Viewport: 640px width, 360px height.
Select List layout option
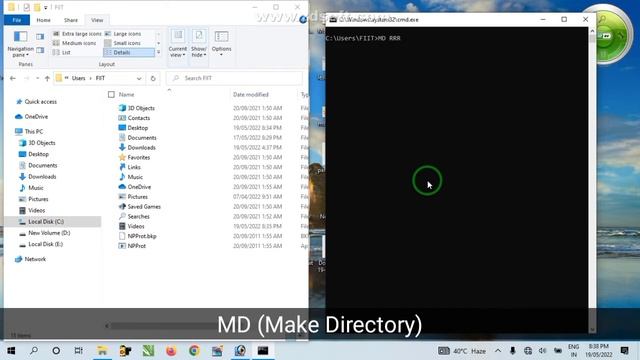(62, 53)
